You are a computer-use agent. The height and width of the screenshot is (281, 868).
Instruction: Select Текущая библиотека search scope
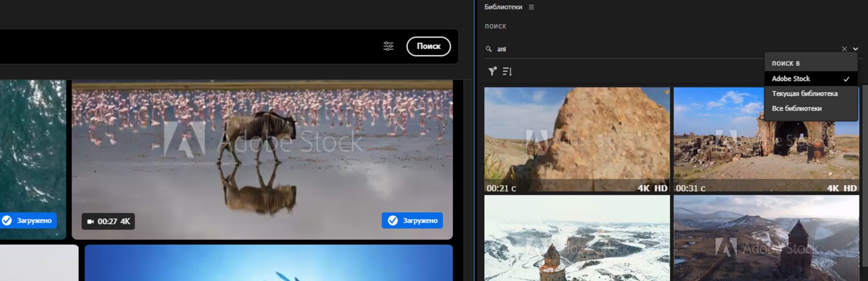click(x=811, y=94)
